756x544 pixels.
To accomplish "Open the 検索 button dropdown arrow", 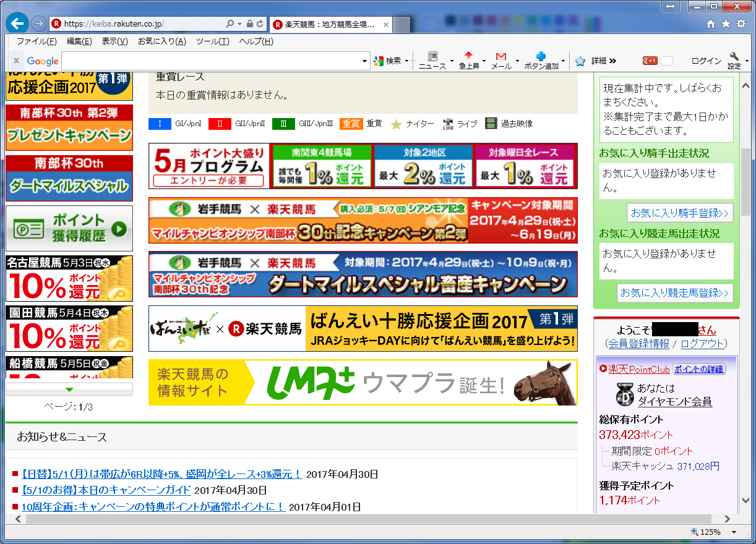I will click(x=406, y=61).
